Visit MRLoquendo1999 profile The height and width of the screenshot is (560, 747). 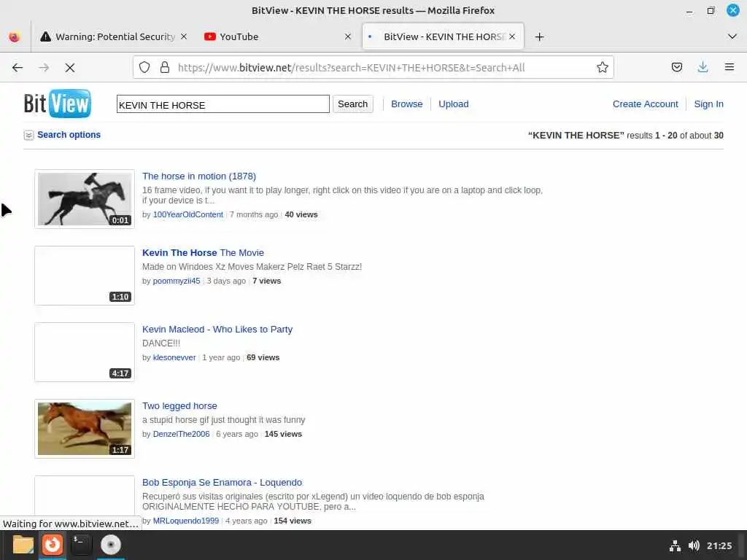pos(186,521)
